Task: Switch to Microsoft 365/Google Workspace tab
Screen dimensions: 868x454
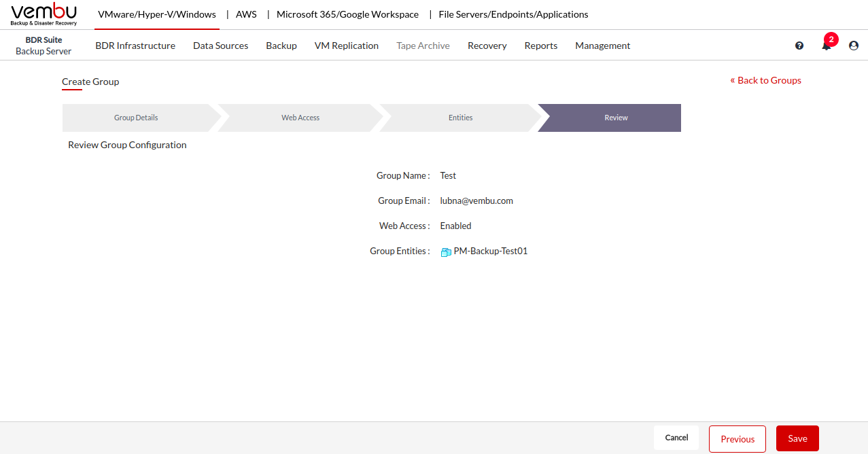Action: (x=347, y=14)
